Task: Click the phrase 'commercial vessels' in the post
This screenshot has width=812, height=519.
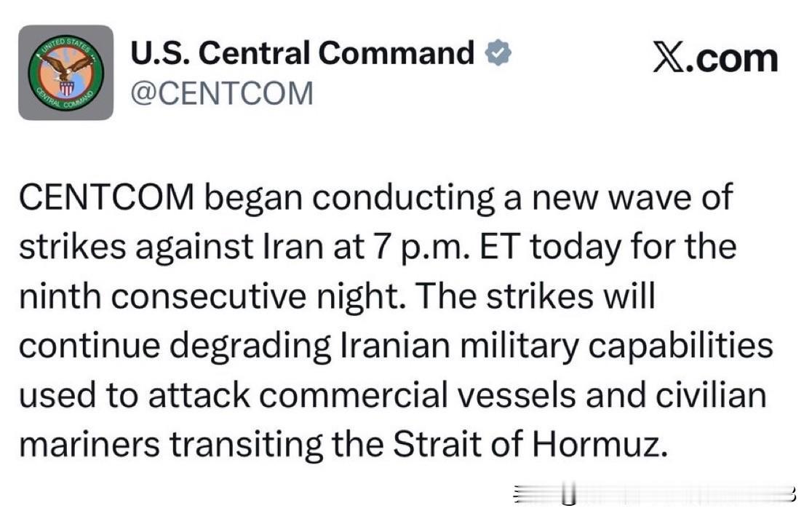Action: click(418, 395)
